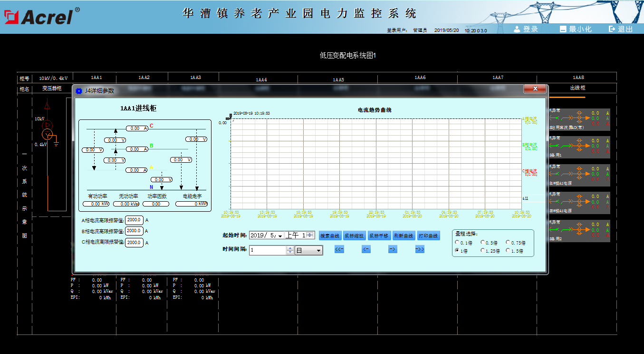
Task: Click the 刷新曲线 refresh curve button
Action: pyautogui.click(x=404, y=236)
